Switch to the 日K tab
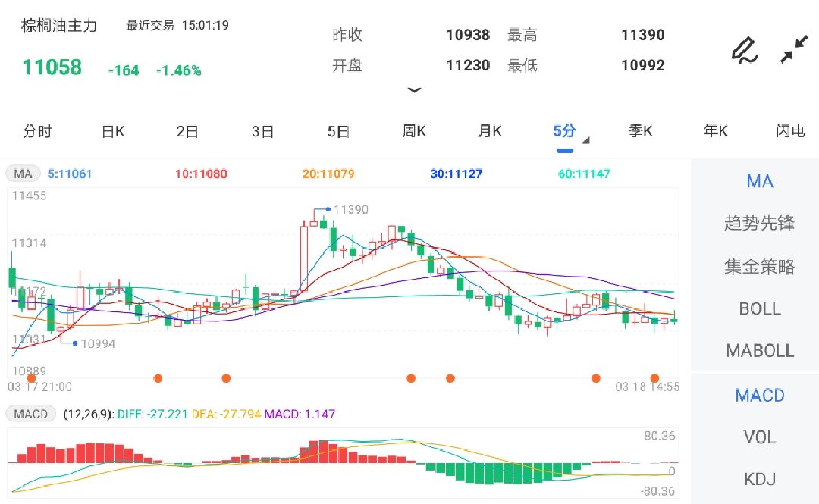This screenshot has height=504, width=819. tap(113, 131)
